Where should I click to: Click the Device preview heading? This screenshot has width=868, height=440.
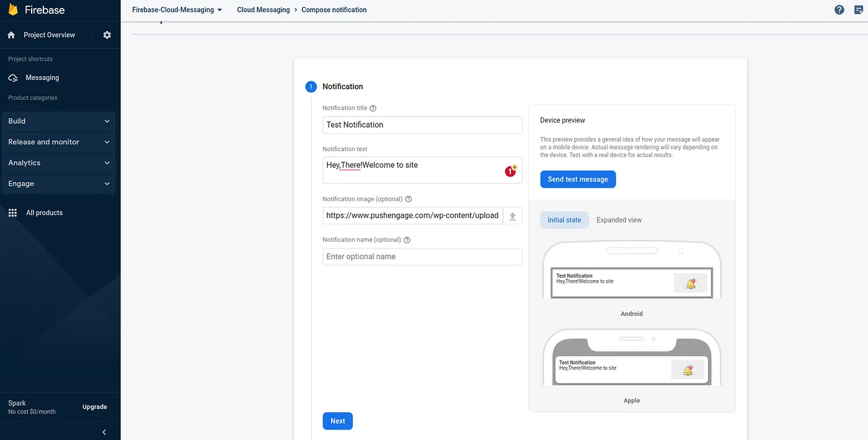coord(562,120)
